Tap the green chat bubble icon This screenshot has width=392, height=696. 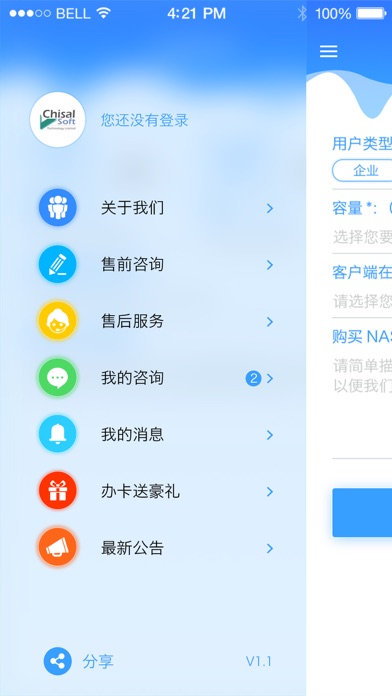tap(58, 377)
